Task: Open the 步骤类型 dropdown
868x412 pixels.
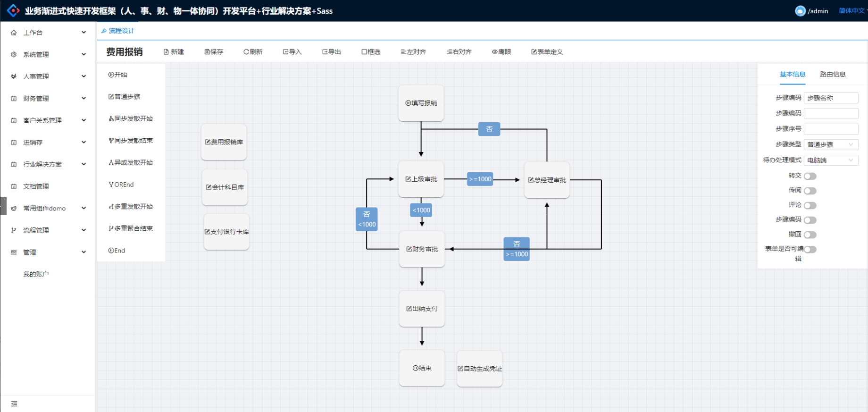Action: pos(831,144)
